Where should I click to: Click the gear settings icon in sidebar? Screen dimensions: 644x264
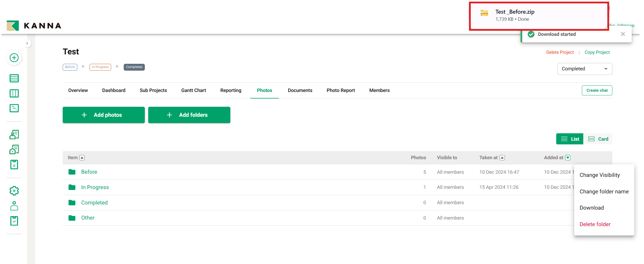point(14,191)
